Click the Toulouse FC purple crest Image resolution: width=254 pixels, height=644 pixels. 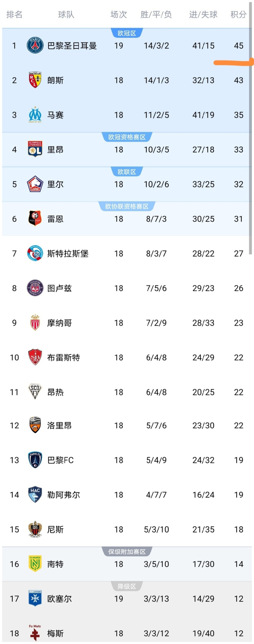coord(35,288)
